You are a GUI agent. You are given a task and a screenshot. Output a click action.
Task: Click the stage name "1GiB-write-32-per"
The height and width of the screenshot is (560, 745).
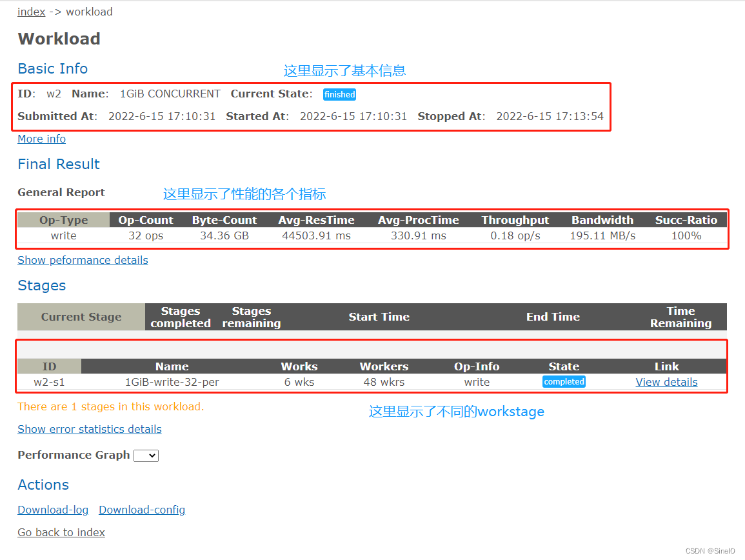coord(172,381)
